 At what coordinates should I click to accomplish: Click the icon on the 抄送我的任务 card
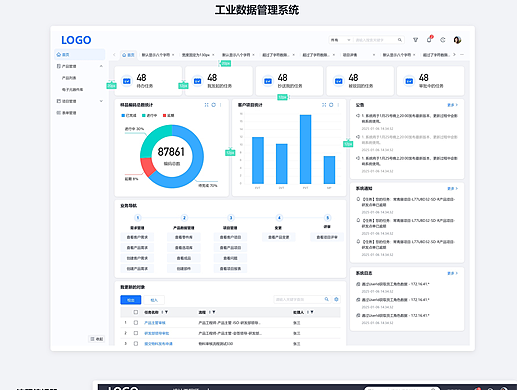click(x=268, y=81)
